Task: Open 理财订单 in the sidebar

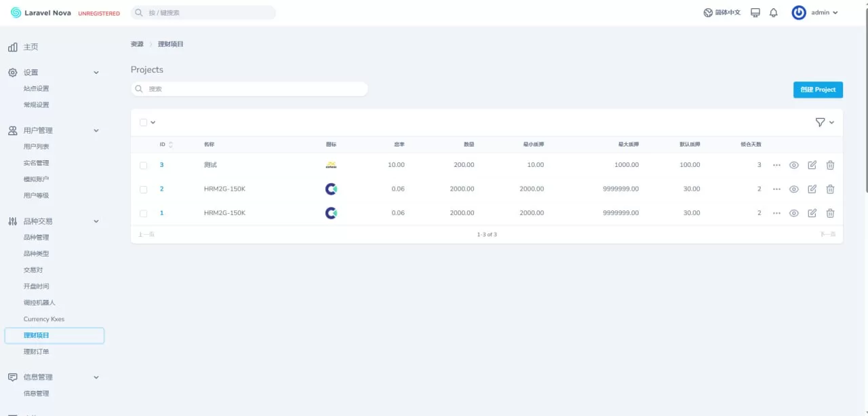Action: coord(37,352)
